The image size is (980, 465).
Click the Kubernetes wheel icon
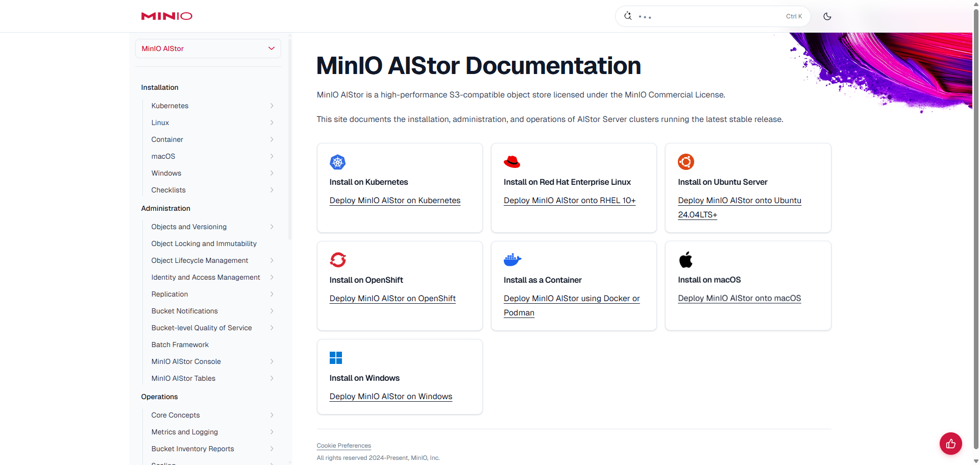tap(337, 162)
